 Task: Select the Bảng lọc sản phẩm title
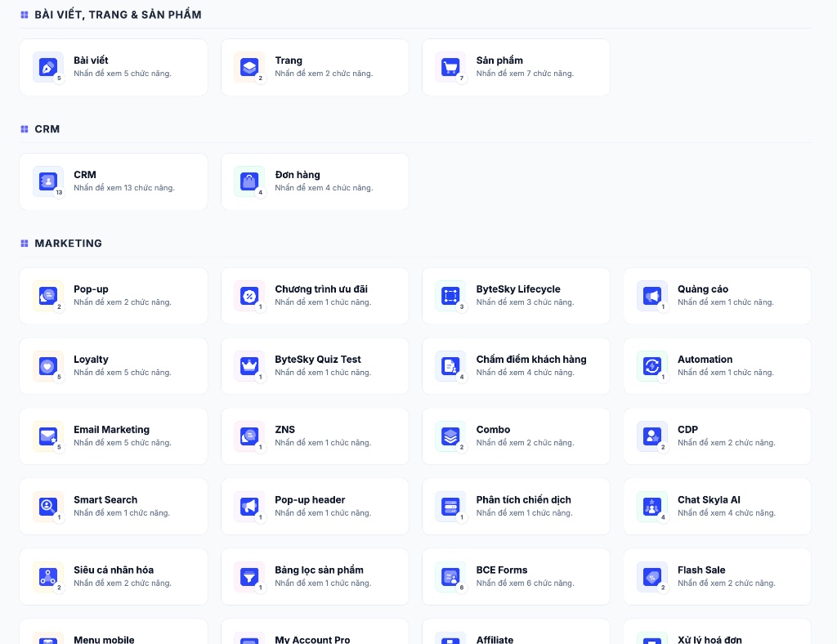point(319,570)
